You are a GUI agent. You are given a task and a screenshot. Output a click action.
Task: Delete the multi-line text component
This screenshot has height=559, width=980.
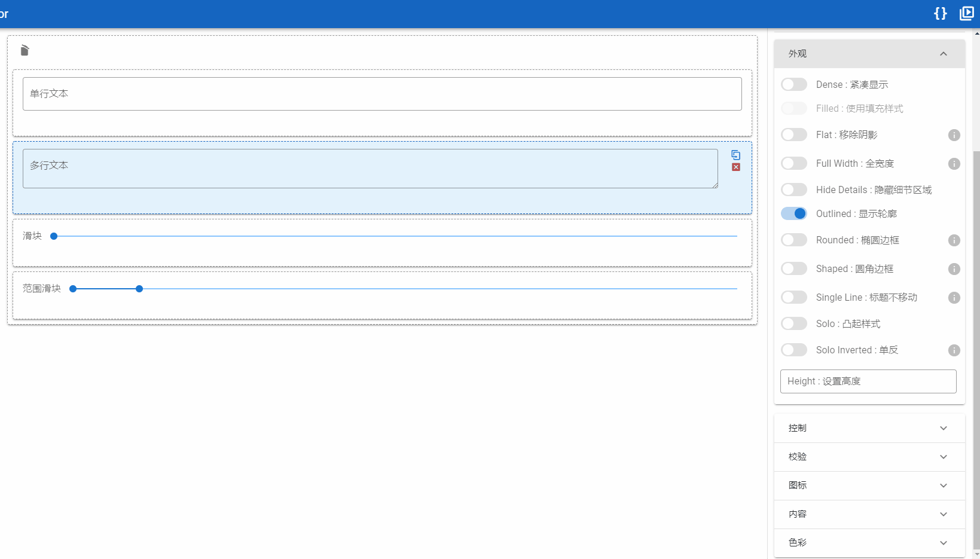click(736, 167)
